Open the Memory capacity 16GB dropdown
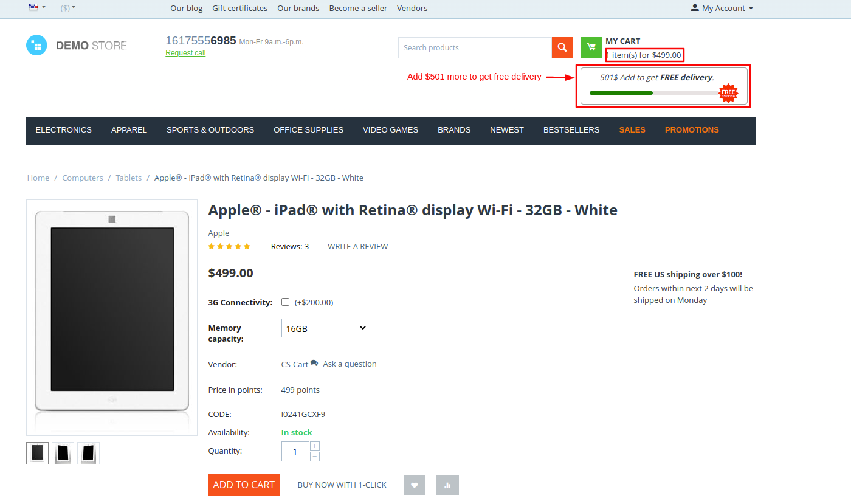Viewport: 851px width, 504px height. tap(325, 328)
